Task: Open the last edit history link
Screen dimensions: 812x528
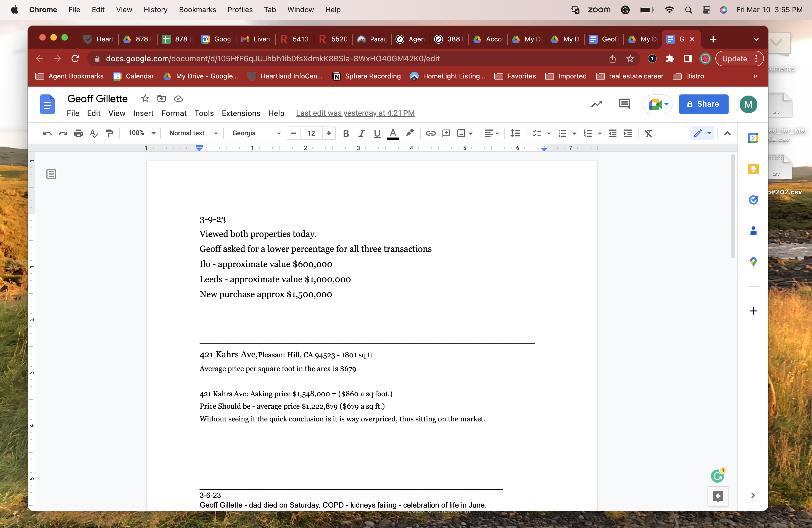Action: tap(355, 113)
